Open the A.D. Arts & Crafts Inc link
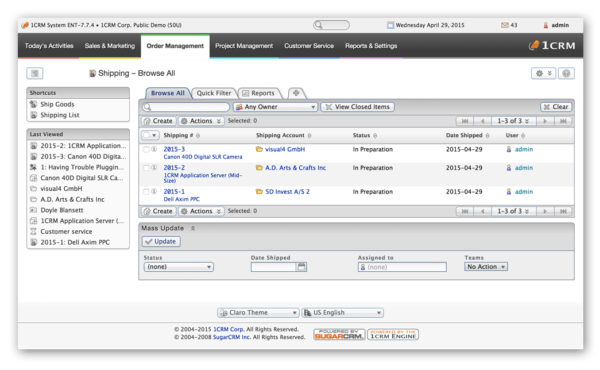This screenshot has height=370, width=600. (295, 168)
